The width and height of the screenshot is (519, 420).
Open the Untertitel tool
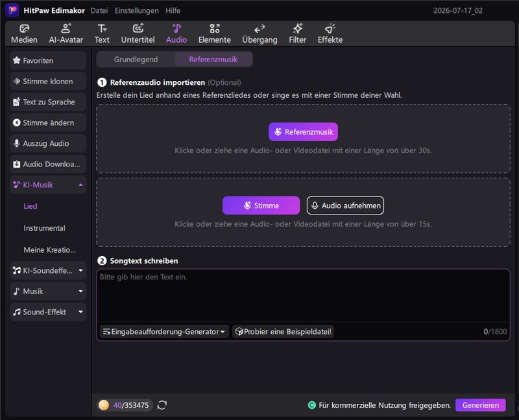tap(138, 34)
